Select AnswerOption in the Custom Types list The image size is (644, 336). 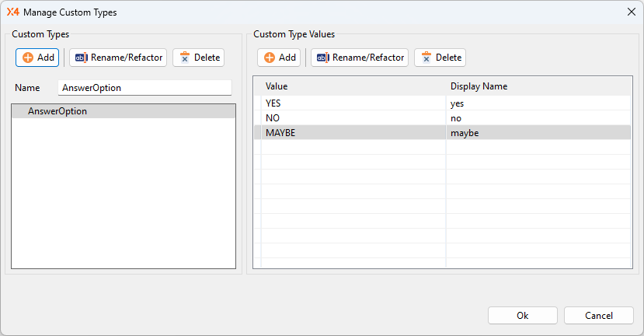(57, 111)
